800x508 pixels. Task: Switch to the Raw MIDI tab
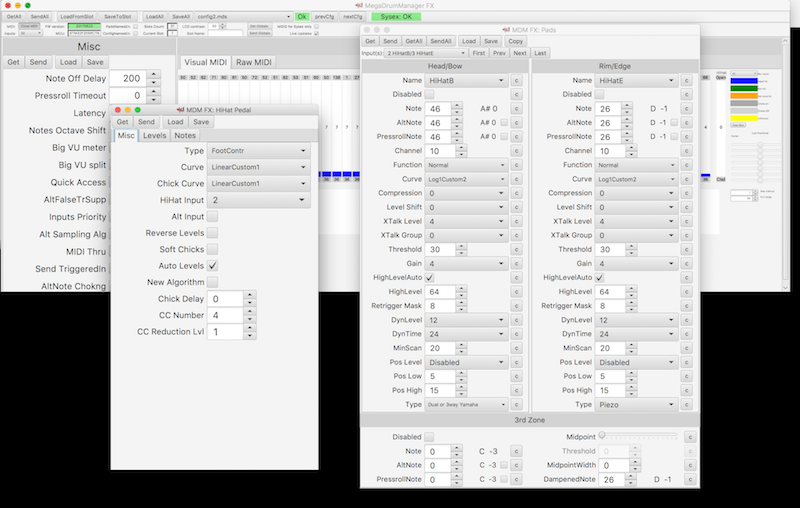[x=253, y=62]
